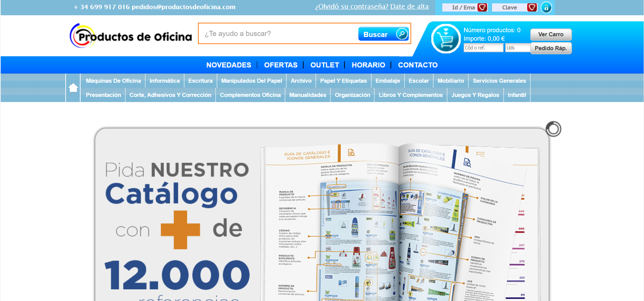Click the home icon in category bar
The image size is (644, 301).
coord(73,88)
